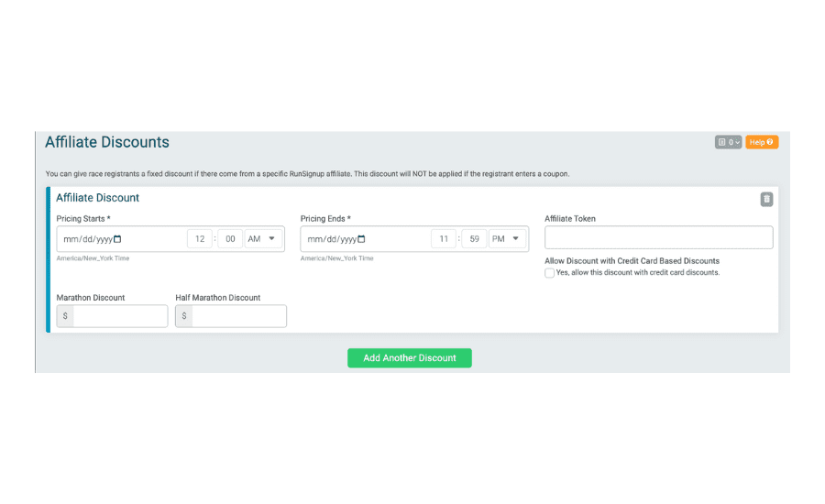Expand the AM selector for Pricing Starts
Screen dimensions: 825x504
click(x=262, y=239)
